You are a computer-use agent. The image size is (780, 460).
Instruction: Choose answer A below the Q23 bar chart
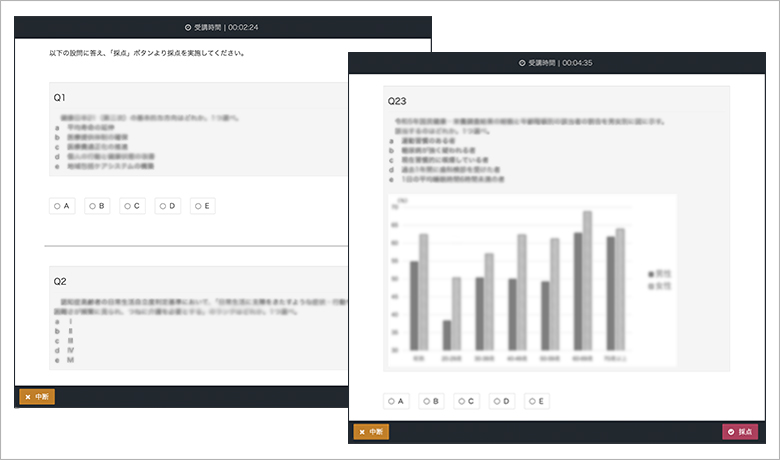[396, 401]
